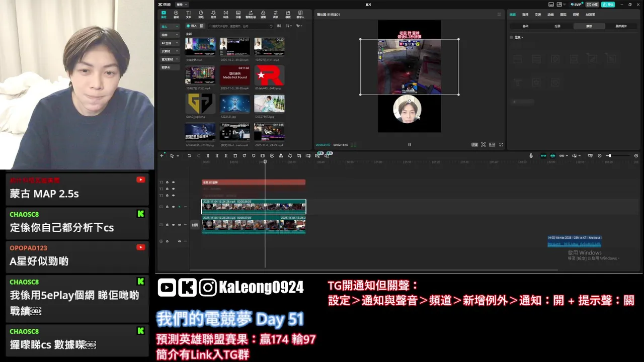
Task: Switch to the 变速 speed tab
Action: coord(538,15)
